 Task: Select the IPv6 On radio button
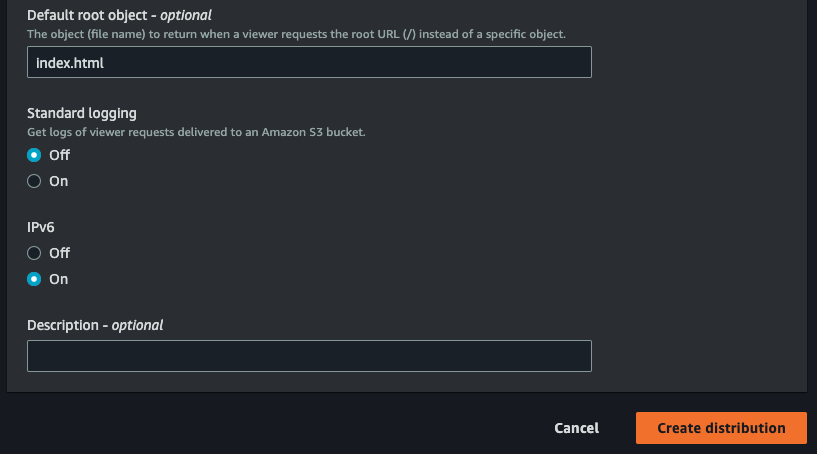click(x=34, y=279)
